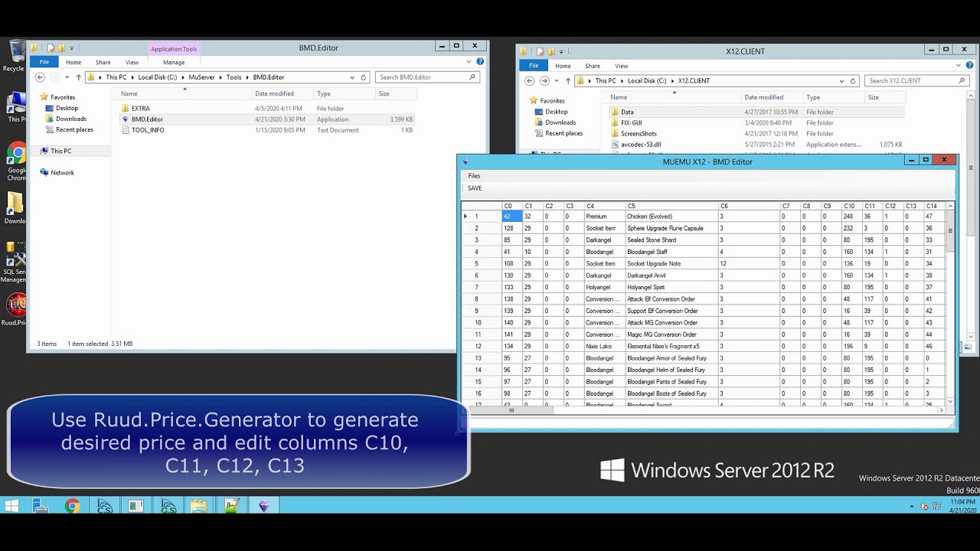980x551 pixels.
Task: Click Up arrow in BMD.Editor explorer window
Action: coord(78,77)
